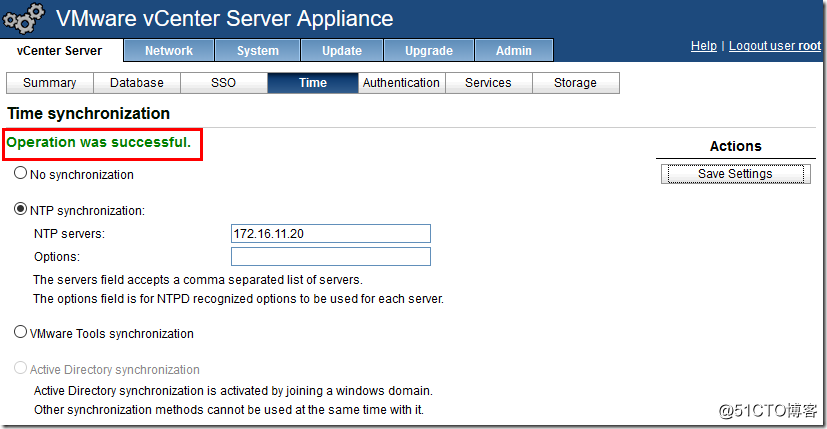Open the Authentication sub-tab

[x=401, y=83]
